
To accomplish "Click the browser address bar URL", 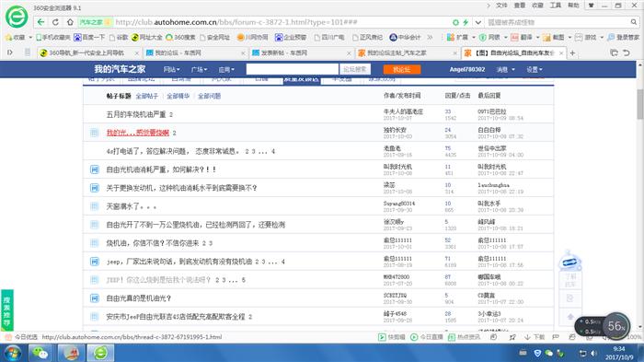I will point(236,22).
